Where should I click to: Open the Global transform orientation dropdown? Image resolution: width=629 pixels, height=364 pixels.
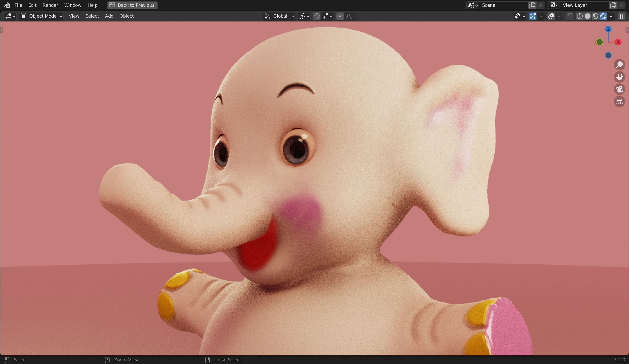tap(279, 16)
